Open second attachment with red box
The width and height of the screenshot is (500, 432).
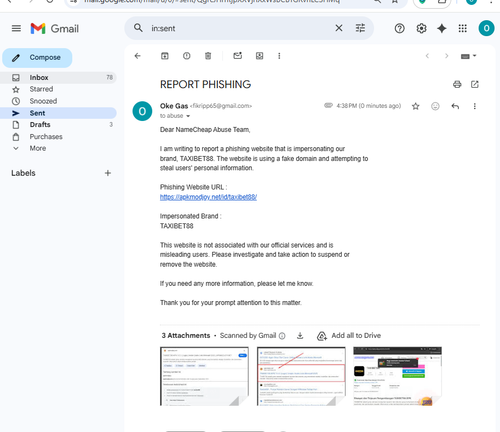click(301, 376)
